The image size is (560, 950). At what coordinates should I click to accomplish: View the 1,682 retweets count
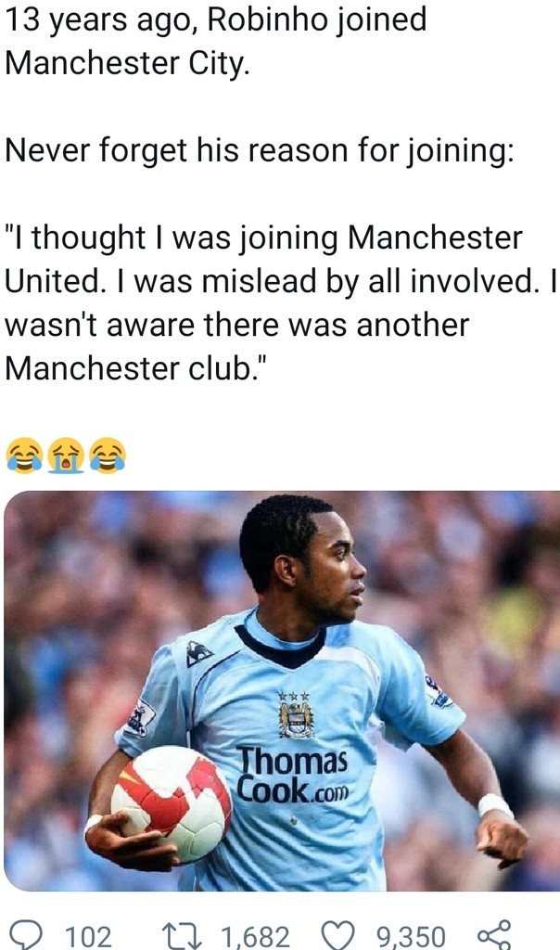(x=255, y=937)
